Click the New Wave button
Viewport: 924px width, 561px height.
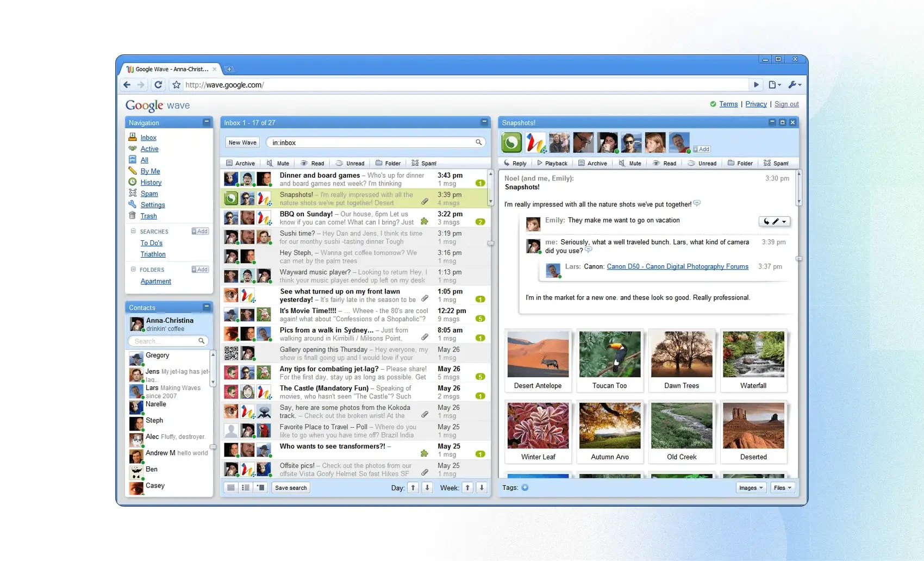point(242,142)
